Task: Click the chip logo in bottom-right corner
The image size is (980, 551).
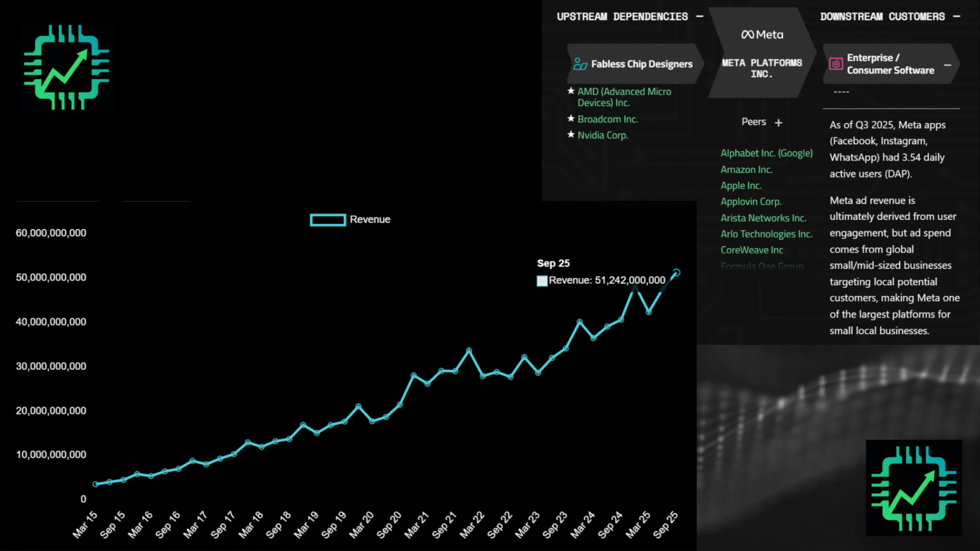Action: pos(914,488)
